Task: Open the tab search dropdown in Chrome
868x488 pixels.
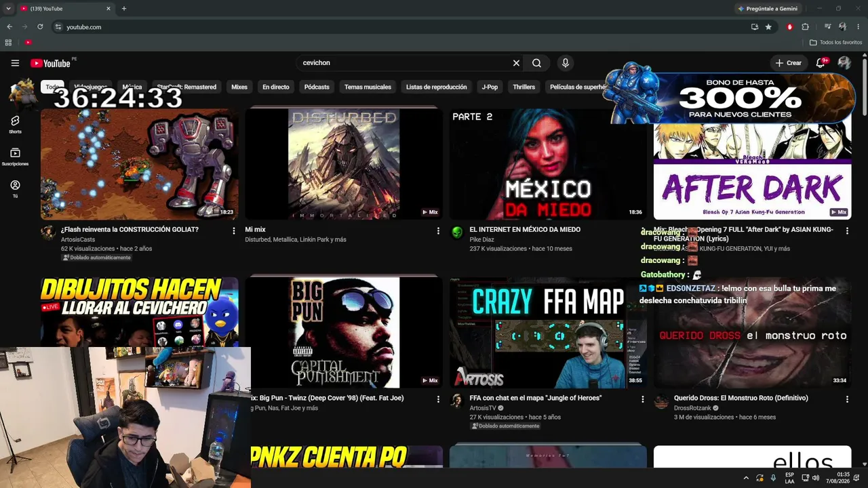Action: click(8, 9)
